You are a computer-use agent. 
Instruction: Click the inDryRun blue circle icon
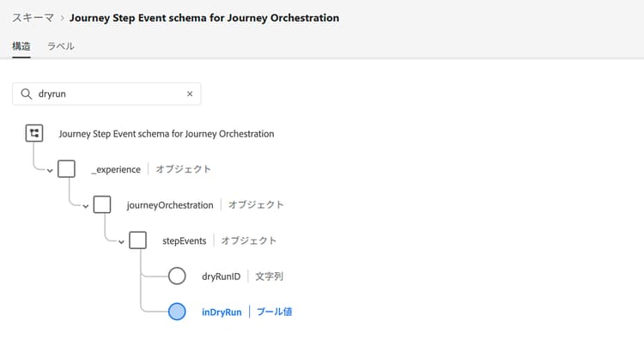177,312
